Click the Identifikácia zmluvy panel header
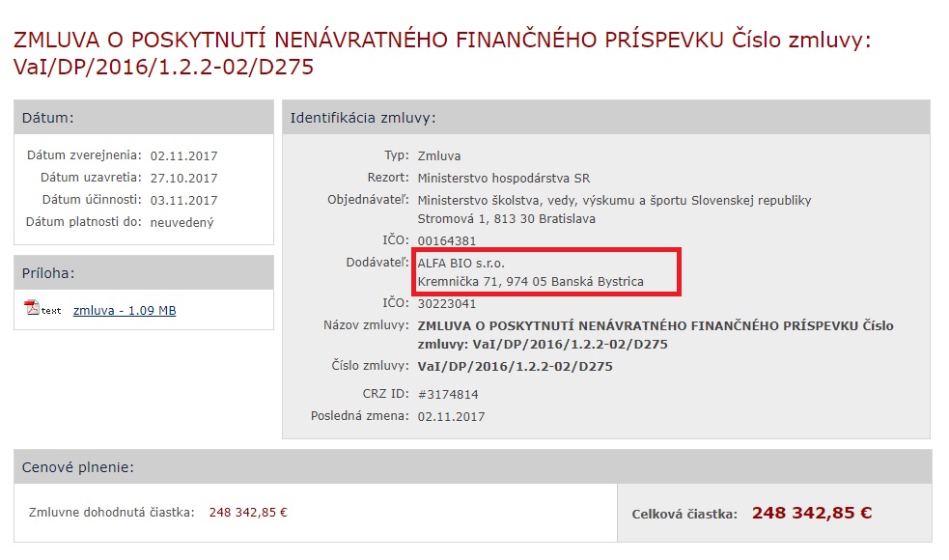The image size is (949, 560). [x=606, y=118]
